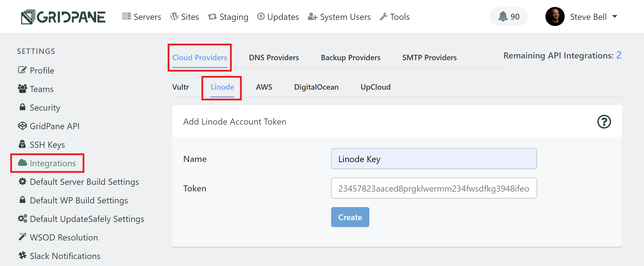644x266 pixels.
Task: Open the Servers menu item
Action: pos(141,17)
